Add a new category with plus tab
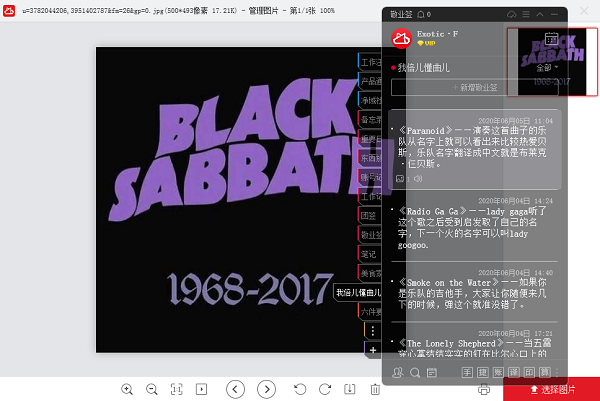 tap(373, 350)
